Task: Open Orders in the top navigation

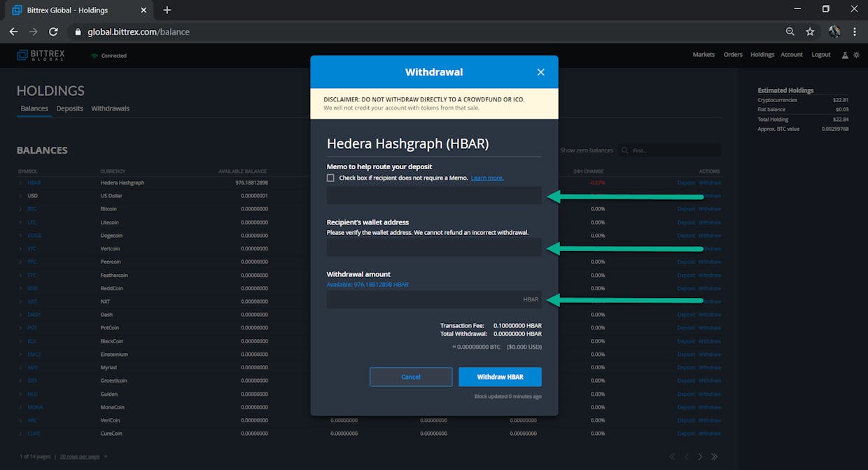Action: pos(733,55)
